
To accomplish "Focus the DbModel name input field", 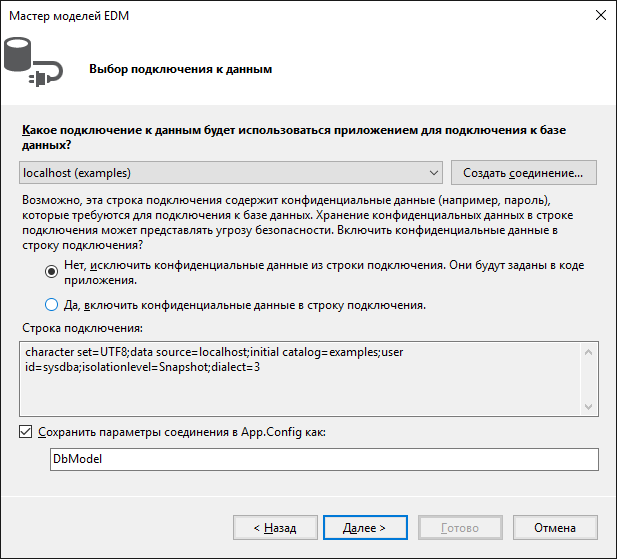I will tap(323, 459).
